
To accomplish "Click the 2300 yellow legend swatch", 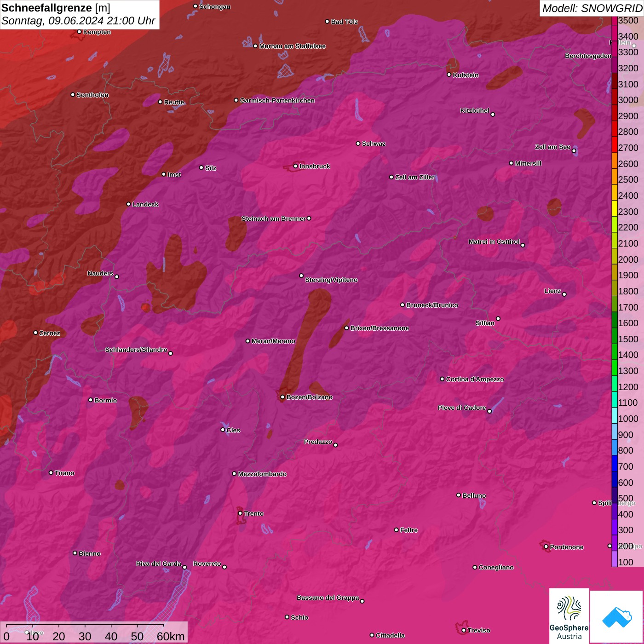I will [x=615, y=208].
